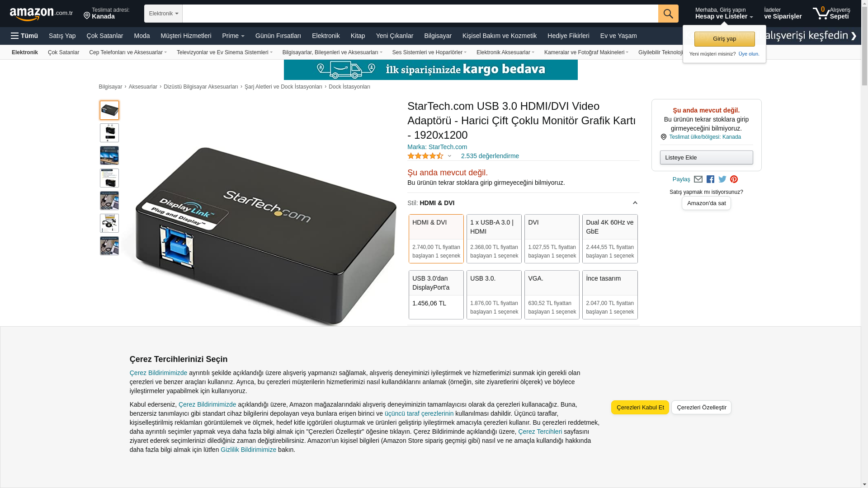The height and width of the screenshot is (488, 868).
Task: Share product via email envelope icon
Action: pos(698,179)
